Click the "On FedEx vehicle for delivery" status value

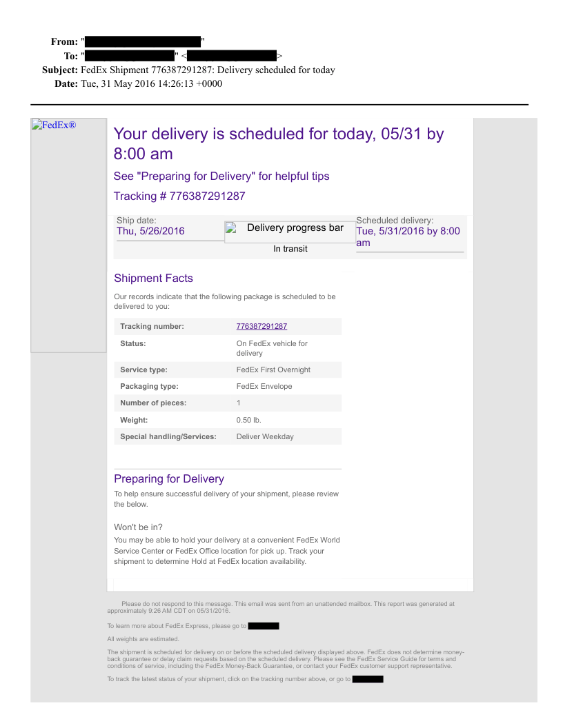pyautogui.click(x=272, y=348)
